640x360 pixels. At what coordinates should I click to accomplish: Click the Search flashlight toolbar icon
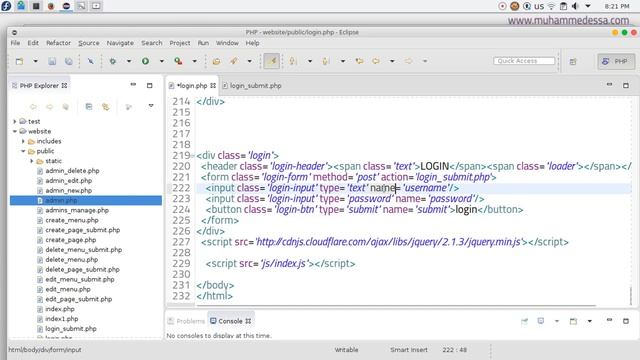tap(233, 61)
